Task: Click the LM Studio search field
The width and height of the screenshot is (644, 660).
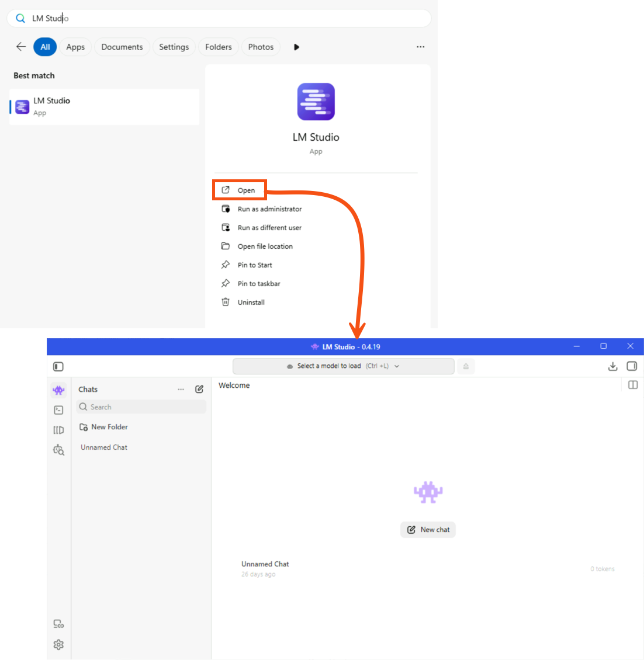Action: point(219,18)
